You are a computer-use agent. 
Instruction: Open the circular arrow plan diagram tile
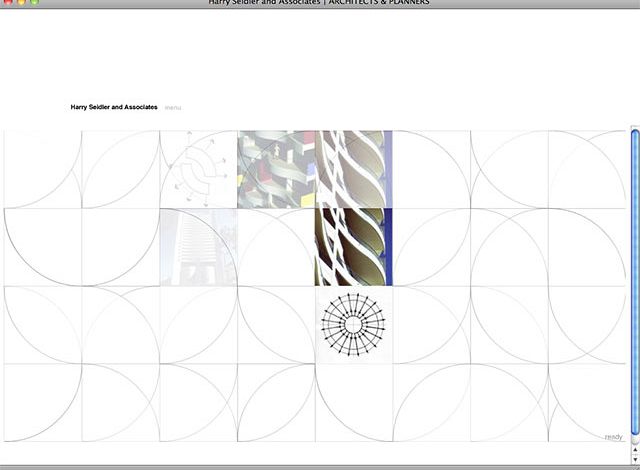(198, 169)
